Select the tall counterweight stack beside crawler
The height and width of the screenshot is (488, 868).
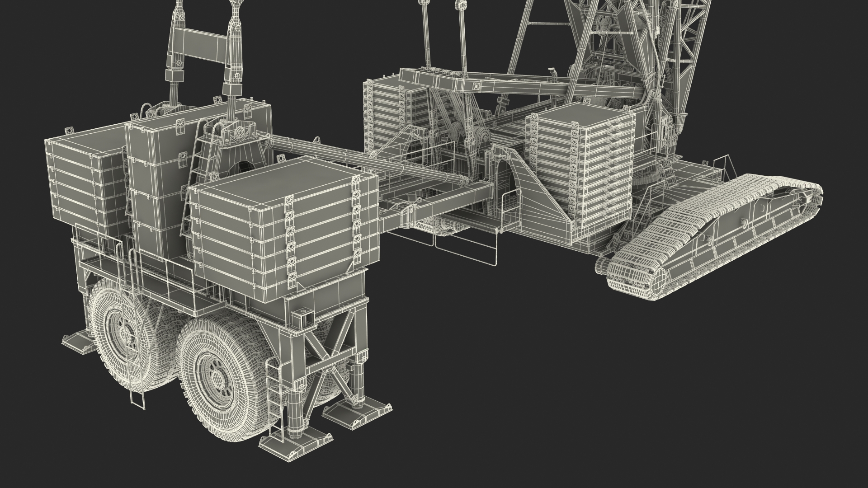581,166
